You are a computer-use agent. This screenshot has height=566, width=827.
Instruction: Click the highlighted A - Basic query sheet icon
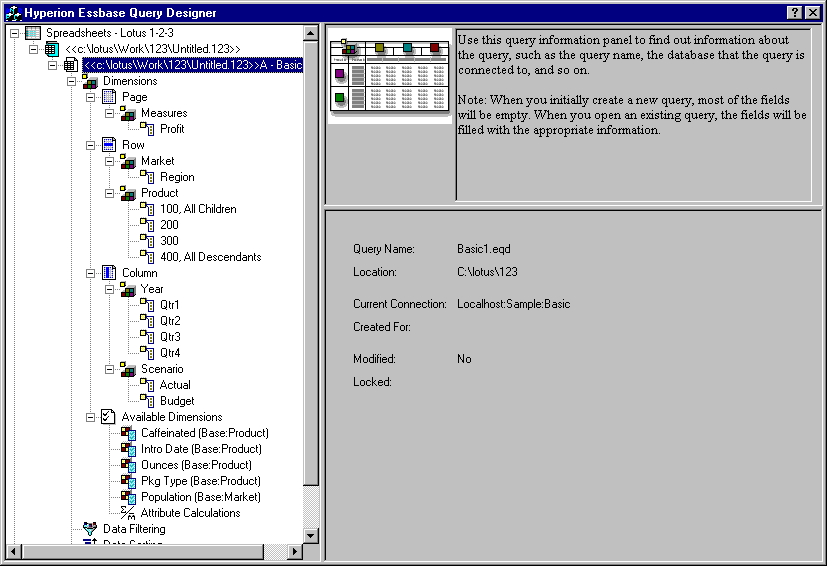point(71,65)
